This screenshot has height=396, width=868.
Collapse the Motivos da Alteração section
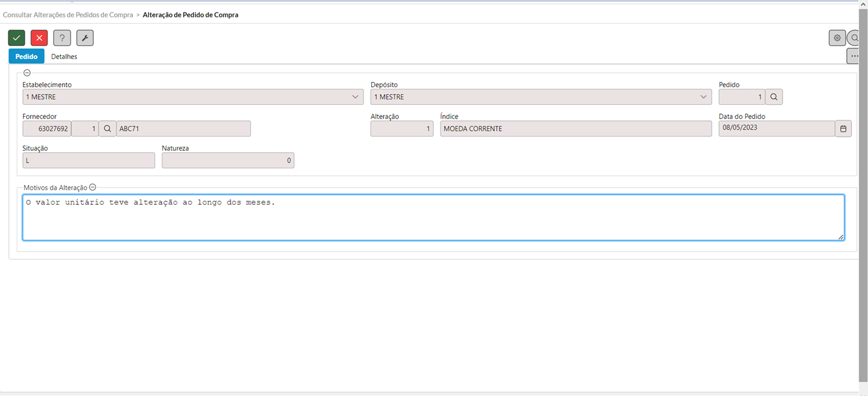pyautogui.click(x=92, y=187)
